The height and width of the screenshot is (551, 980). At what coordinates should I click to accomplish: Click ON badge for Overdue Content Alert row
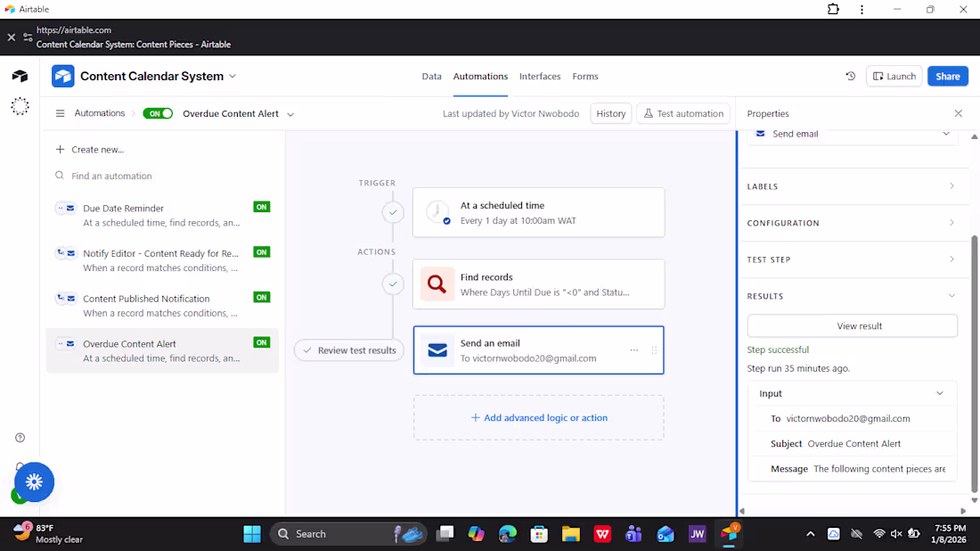[x=262, y=342]
